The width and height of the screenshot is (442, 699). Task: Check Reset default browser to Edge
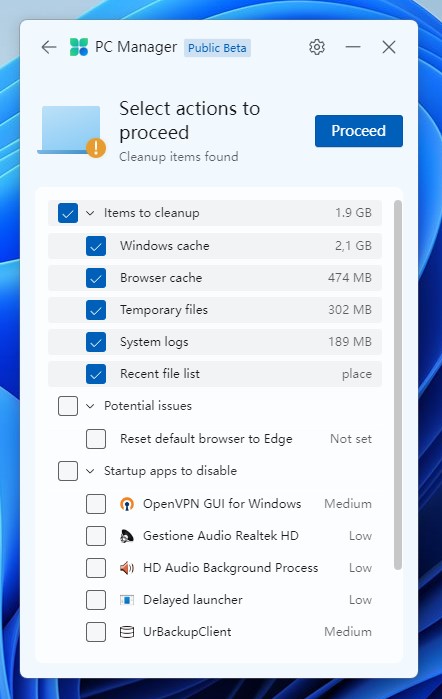pyautogui.click(x=96, y=439)
